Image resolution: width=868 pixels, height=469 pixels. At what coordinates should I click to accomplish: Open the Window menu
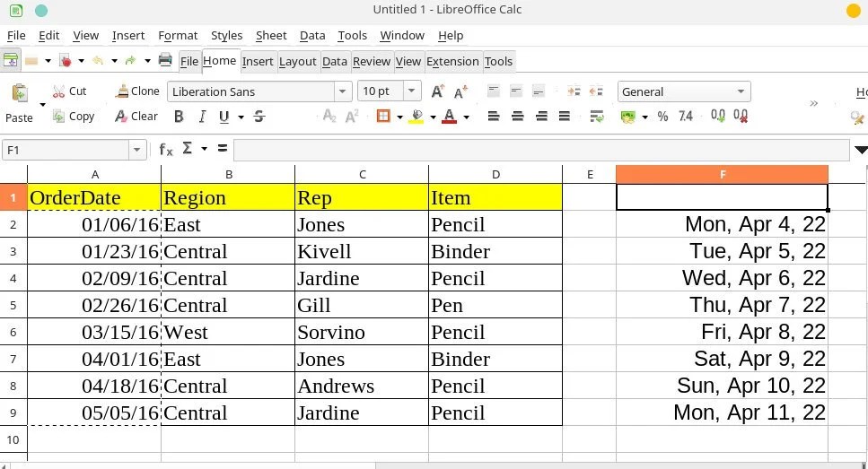[402, 35]
